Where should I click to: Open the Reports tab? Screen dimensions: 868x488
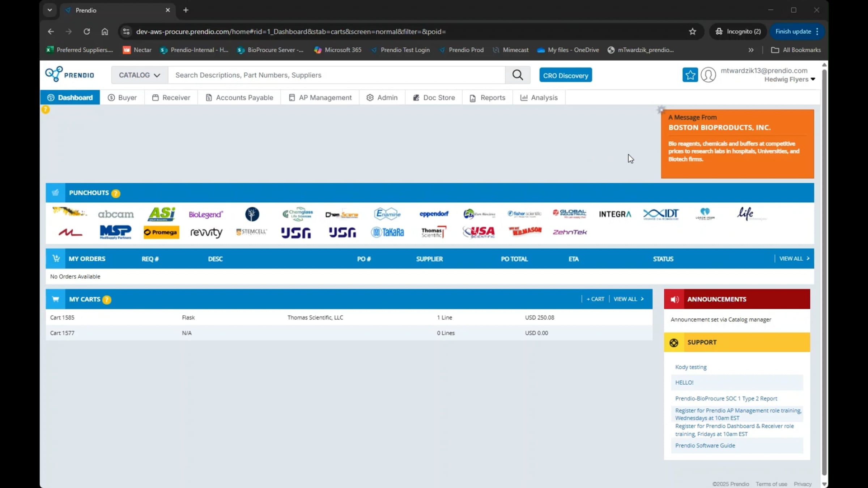pos(487,98)
